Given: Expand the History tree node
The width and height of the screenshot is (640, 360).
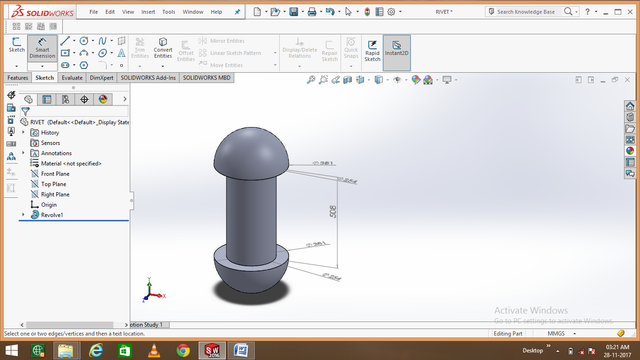Looking at the screenshot, I should (x=23, y=132).
